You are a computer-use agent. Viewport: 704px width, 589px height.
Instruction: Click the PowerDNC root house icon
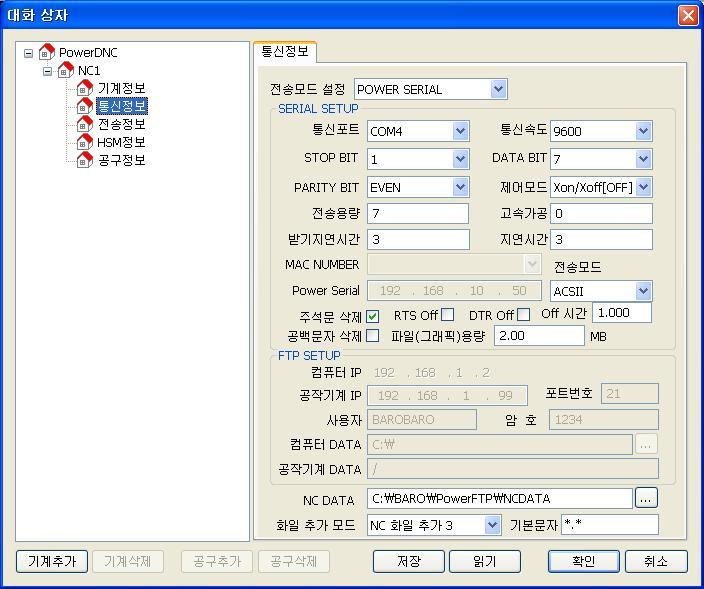pyautogui.click(x=47, y=52)
